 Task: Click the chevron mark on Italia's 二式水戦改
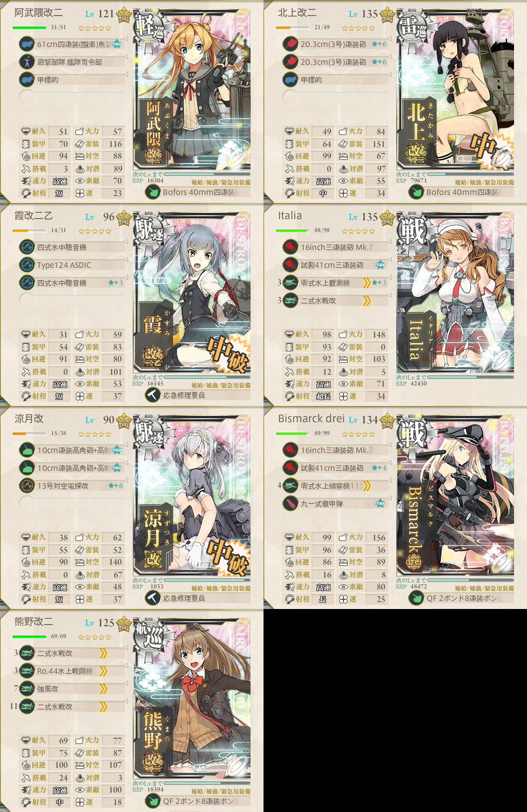tap(367, 301)
